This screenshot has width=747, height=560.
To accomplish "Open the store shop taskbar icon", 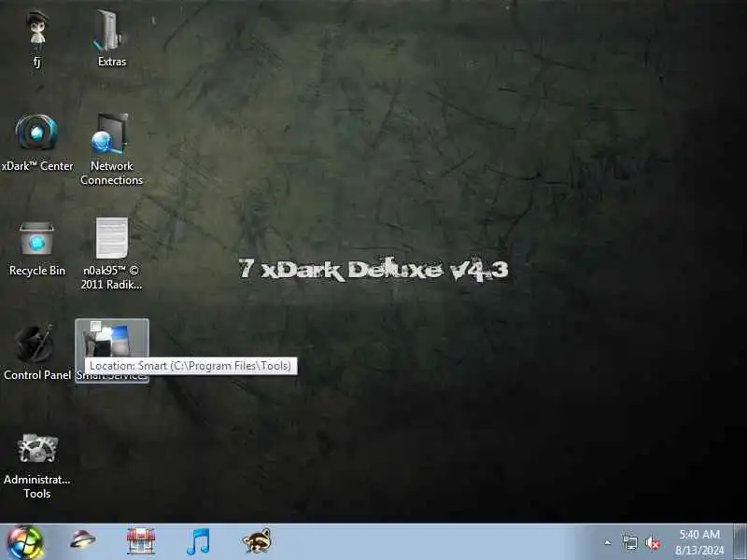I will 141,541.
